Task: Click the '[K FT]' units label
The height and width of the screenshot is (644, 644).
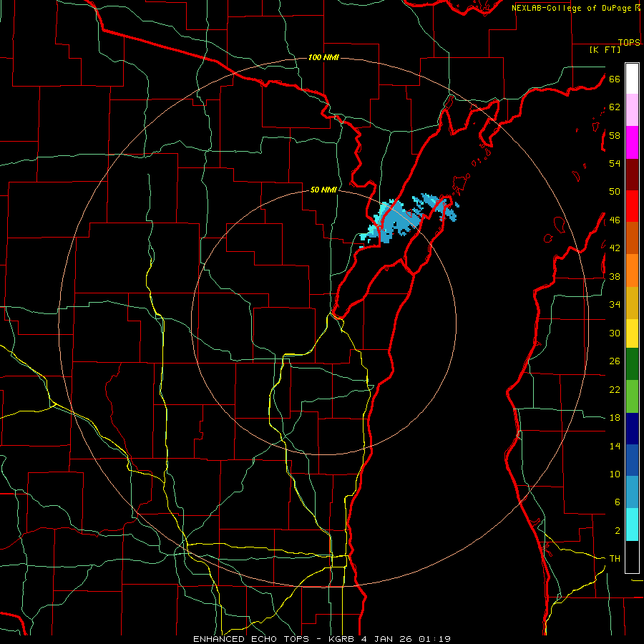Action: 605,50
